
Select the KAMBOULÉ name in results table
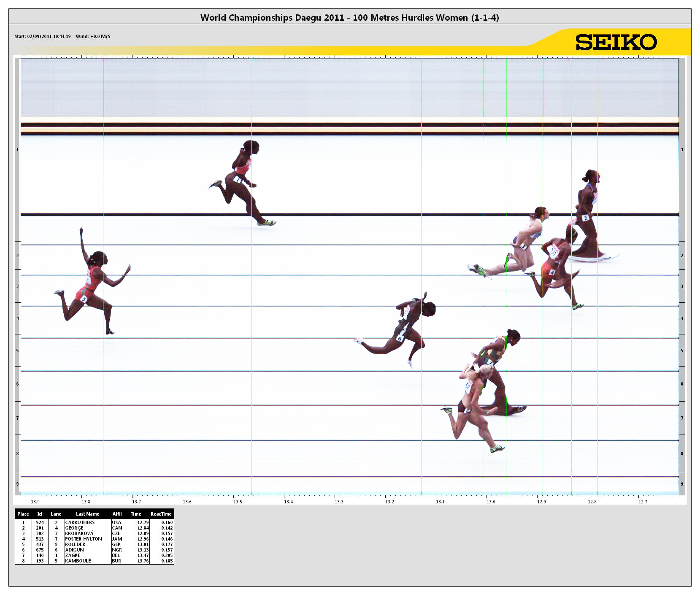78,561
